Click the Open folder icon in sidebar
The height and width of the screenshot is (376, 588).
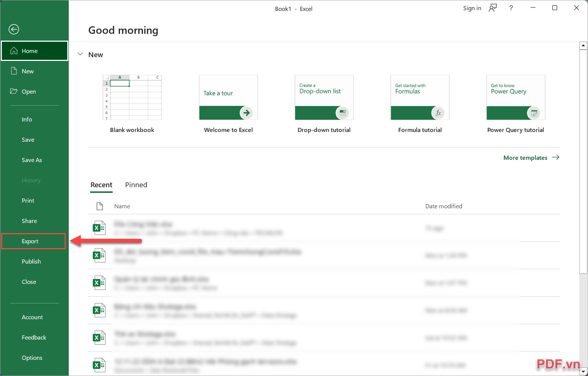click(14, 91)
